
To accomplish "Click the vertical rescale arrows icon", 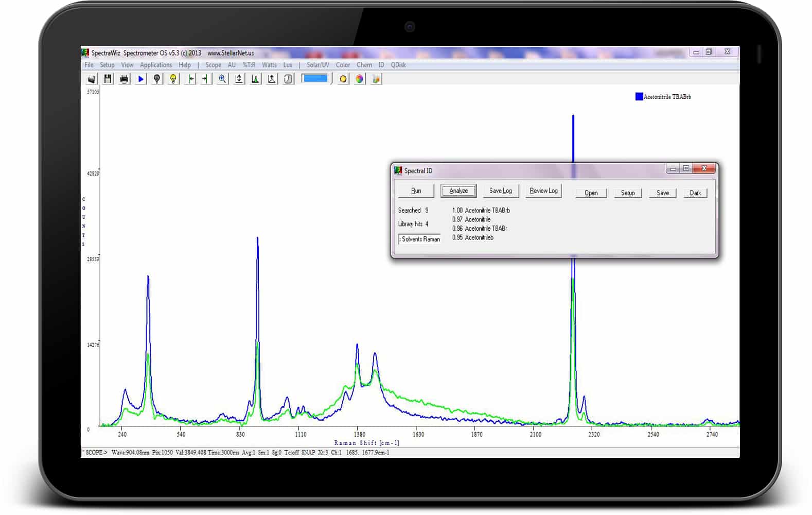I will tap(239, 79).
